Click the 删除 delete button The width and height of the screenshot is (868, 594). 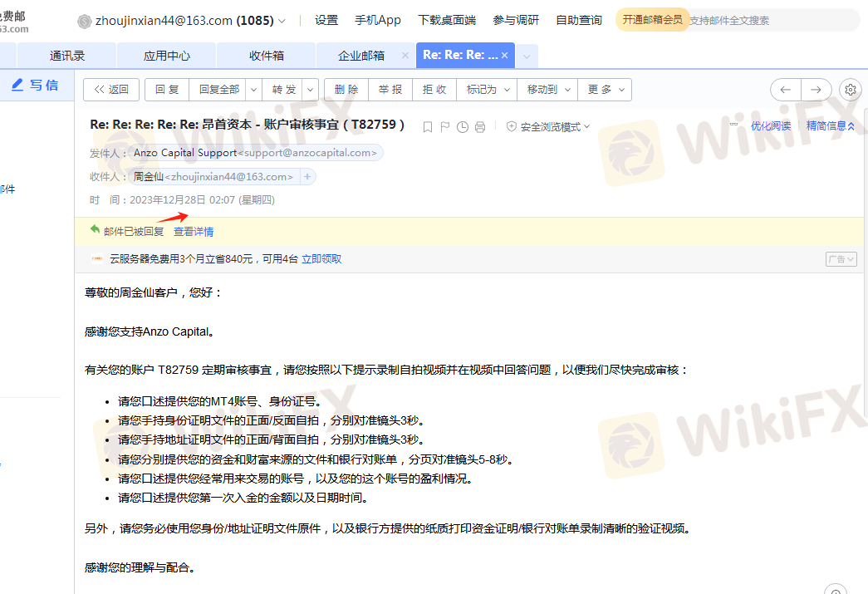click(346, 90)
